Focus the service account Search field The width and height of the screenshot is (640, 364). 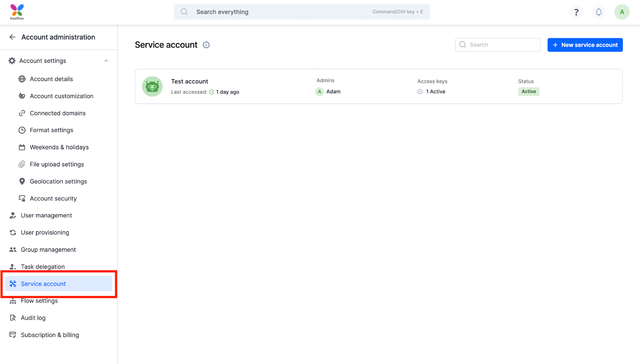(498, 45)
